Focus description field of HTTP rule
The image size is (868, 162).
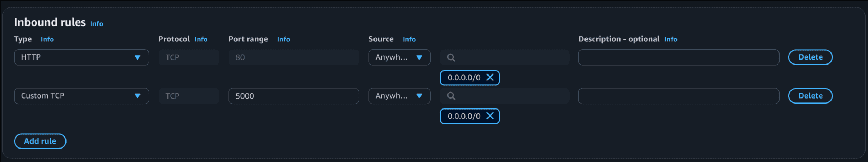click(679, 57)
